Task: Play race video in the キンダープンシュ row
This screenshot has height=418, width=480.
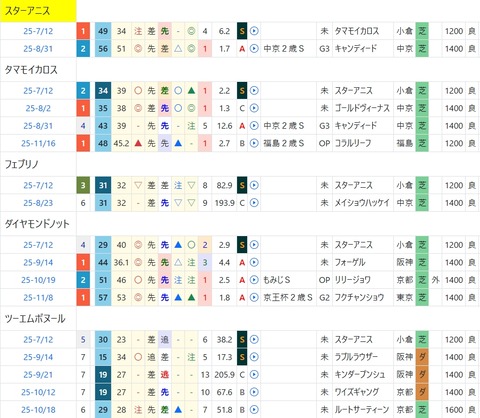Action: tap(254, 375)
